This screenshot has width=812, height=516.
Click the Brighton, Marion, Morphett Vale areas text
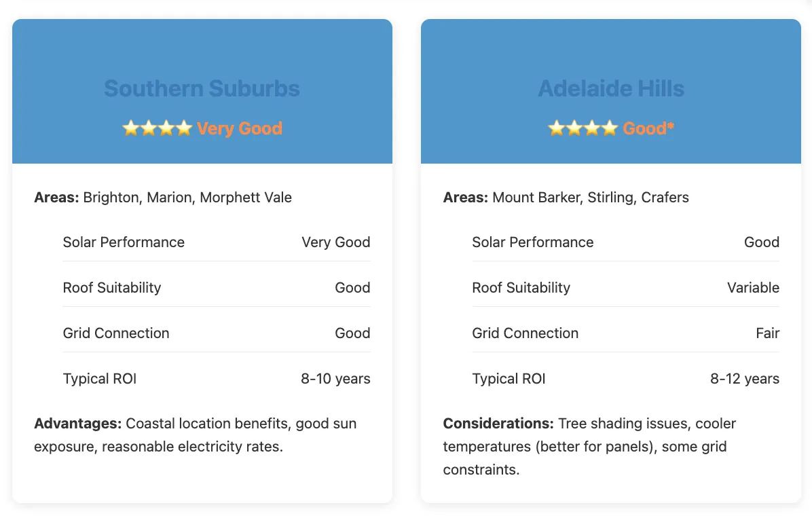[187, 198]
